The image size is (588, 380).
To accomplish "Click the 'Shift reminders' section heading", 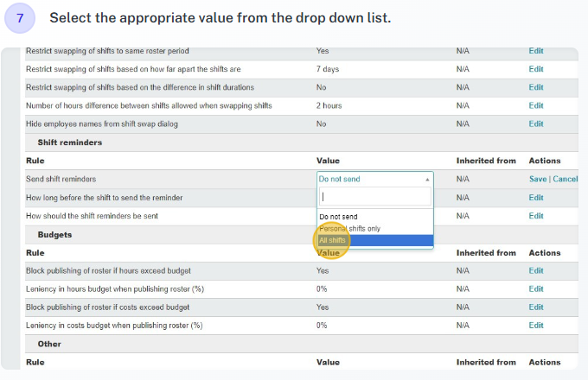I will (70, 142).
